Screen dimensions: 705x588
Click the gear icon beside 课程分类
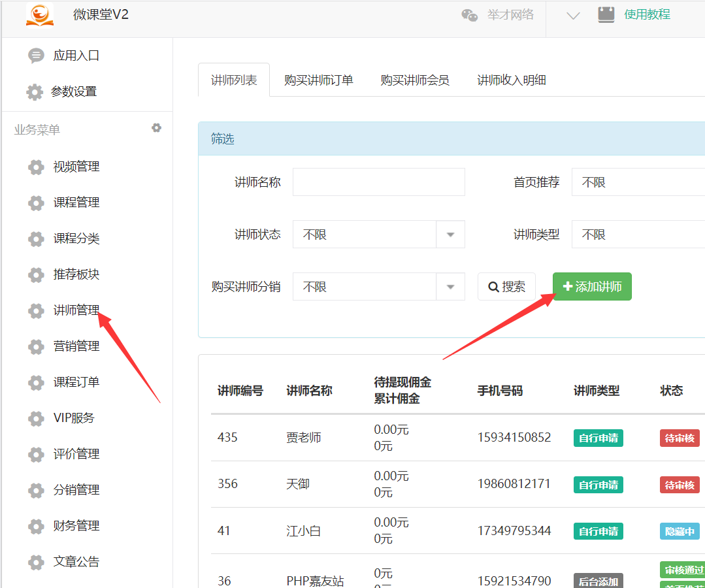click(36, 238)
